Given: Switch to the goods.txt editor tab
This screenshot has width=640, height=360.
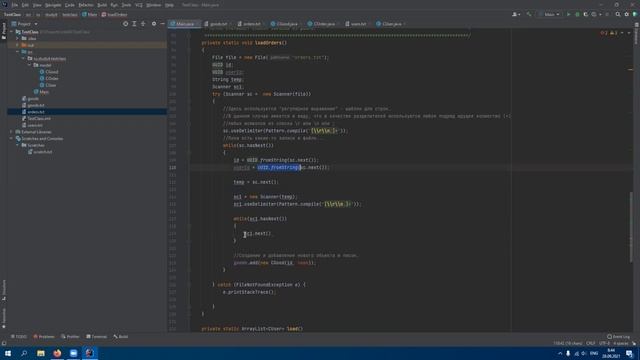Looking at the screenshot, I should coord(216,24).
